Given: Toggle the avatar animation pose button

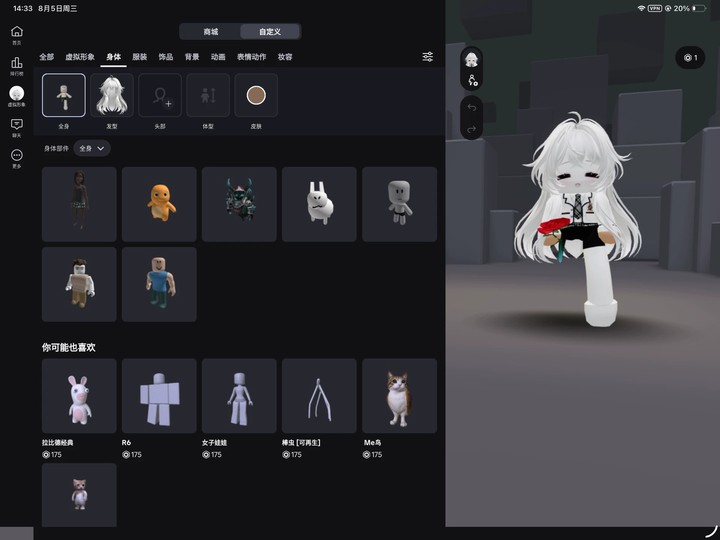Looking at the screenshot, I should pos(472,80).
